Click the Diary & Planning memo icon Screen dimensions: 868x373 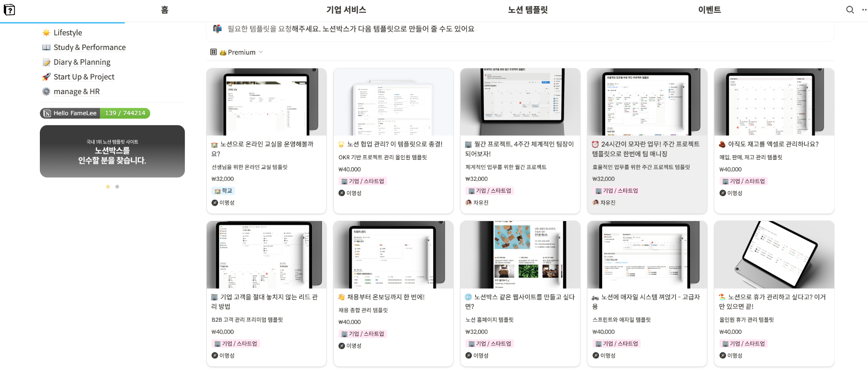pyautogui.click(x=46, y=62)
